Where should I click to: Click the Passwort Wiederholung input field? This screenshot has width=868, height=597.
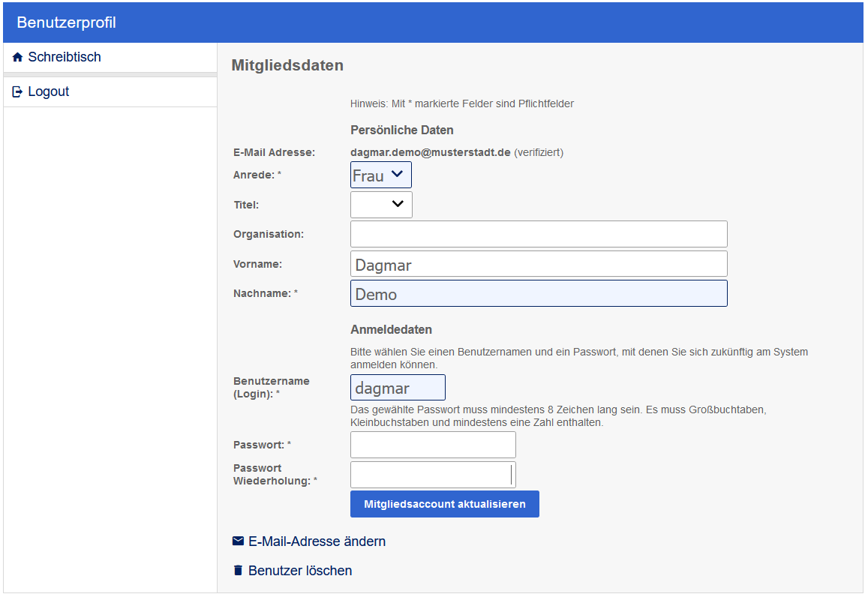433,475
